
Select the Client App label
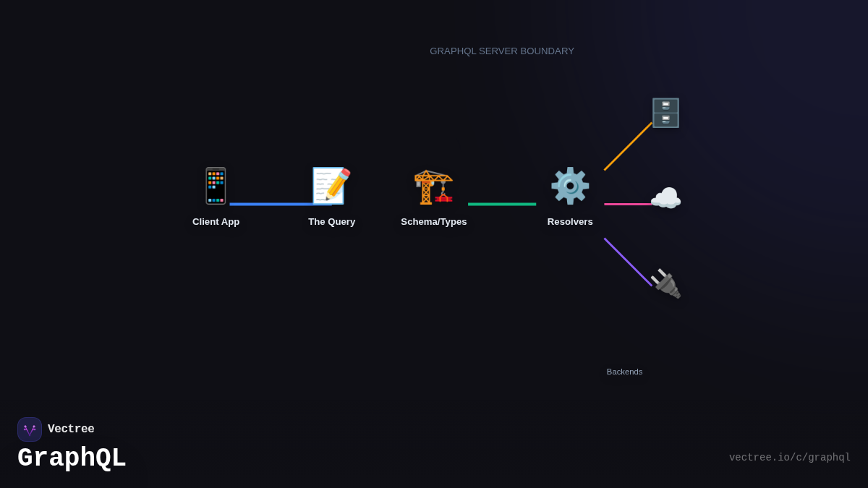[216, 221]
